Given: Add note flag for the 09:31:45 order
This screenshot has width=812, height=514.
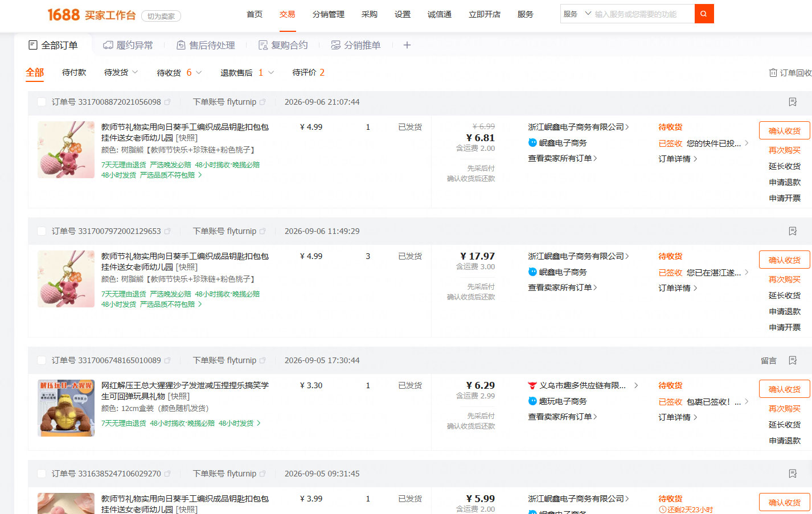Looking at the screenshot, I should 793,474.
